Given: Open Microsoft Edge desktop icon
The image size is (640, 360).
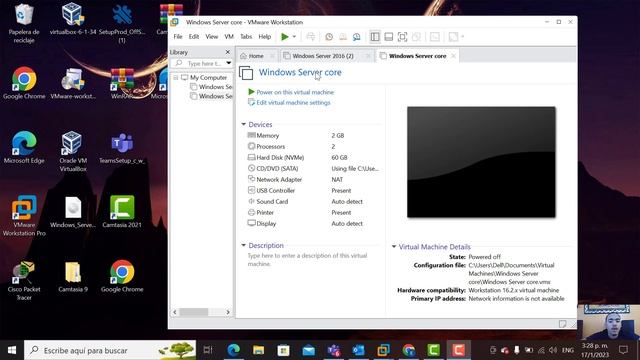Looking at the screenshot, I should 24,148.
